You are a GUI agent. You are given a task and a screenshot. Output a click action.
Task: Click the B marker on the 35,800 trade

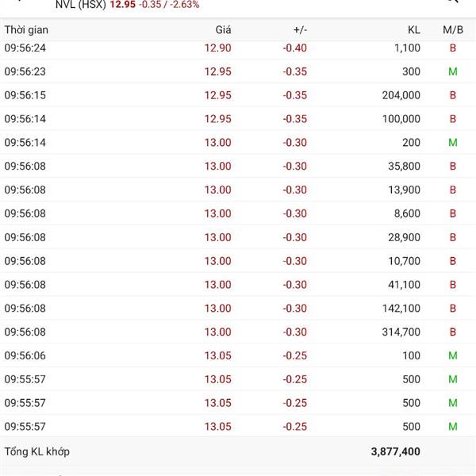tap(453, 167)
